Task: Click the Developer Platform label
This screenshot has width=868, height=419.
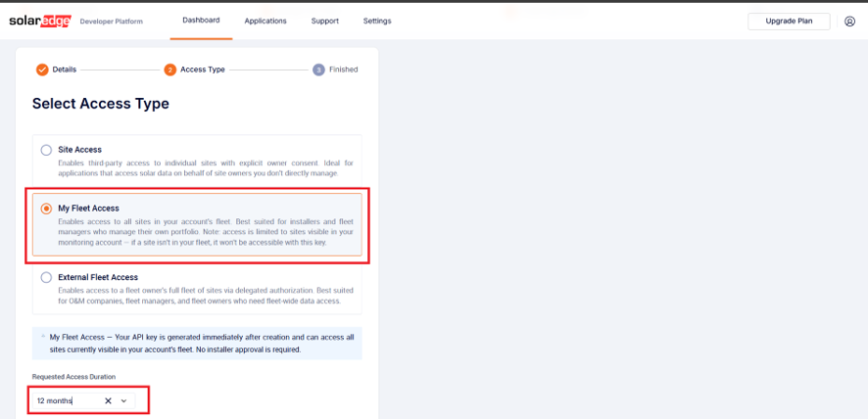Action: coord(112,22)
